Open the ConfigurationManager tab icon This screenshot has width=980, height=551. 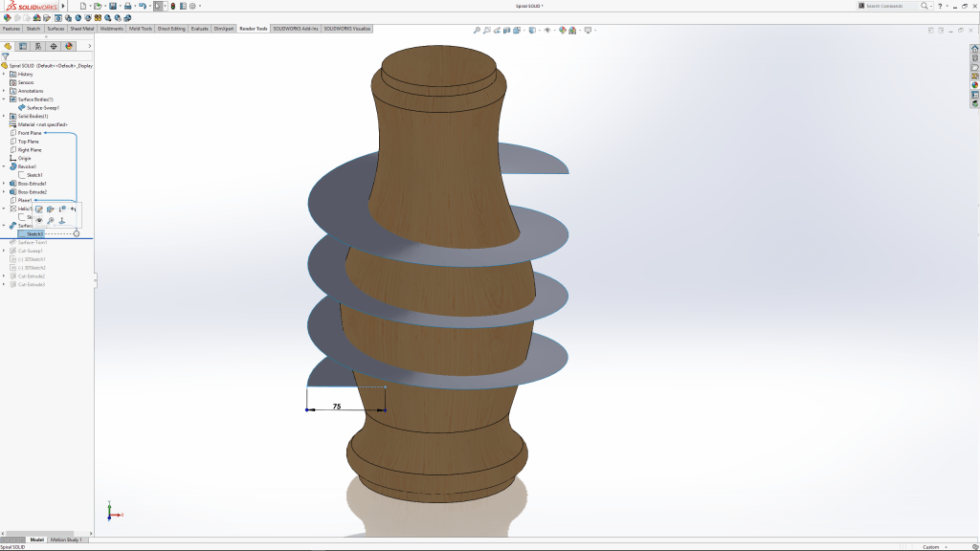click(38, 45)
